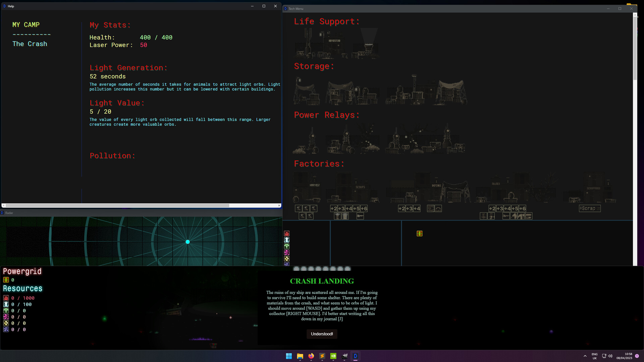Open the My Camp help section
Screen dimensions: 644x362
point(25,24)
